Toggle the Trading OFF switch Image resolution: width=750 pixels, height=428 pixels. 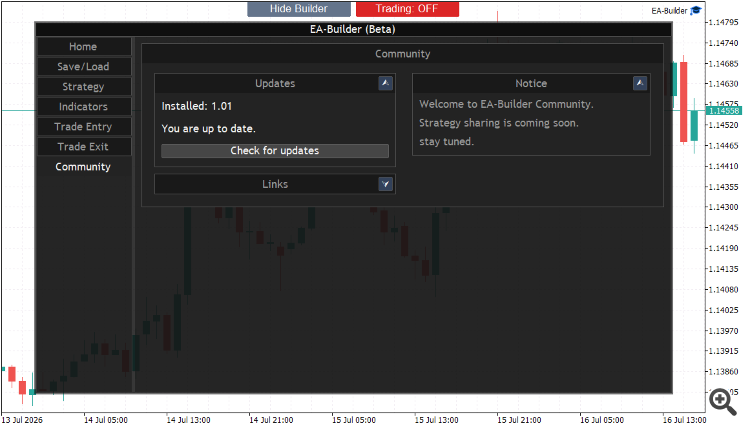coord(407,9)
